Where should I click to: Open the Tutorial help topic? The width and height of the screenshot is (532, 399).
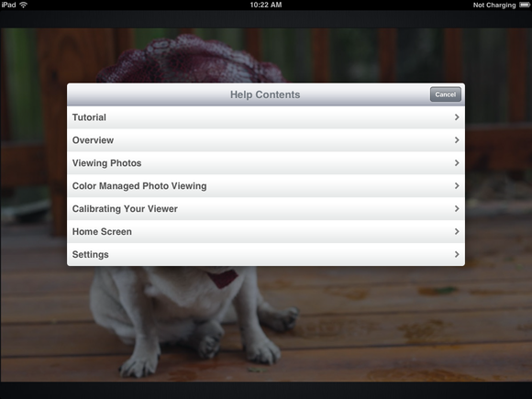pos(266,117)
